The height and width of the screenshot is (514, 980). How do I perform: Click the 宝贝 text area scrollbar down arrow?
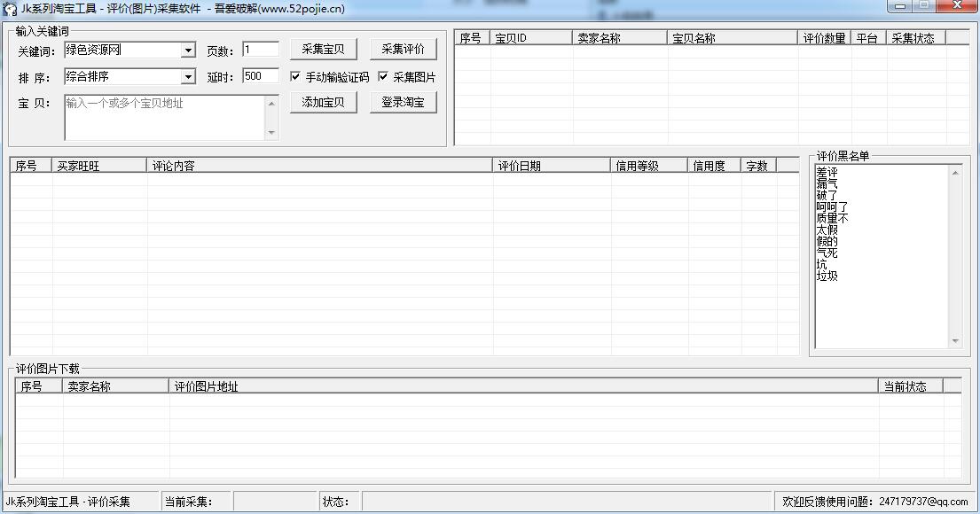coord(271,134)
